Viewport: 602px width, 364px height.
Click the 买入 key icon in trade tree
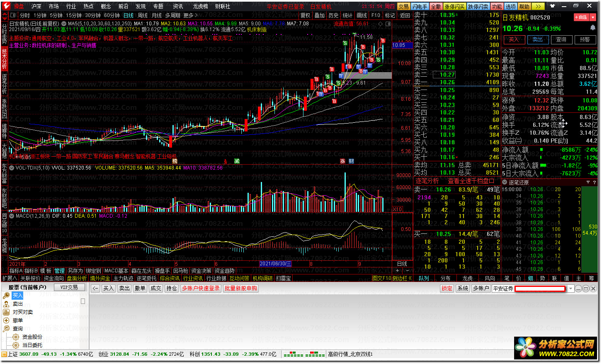tap(6, 296)
